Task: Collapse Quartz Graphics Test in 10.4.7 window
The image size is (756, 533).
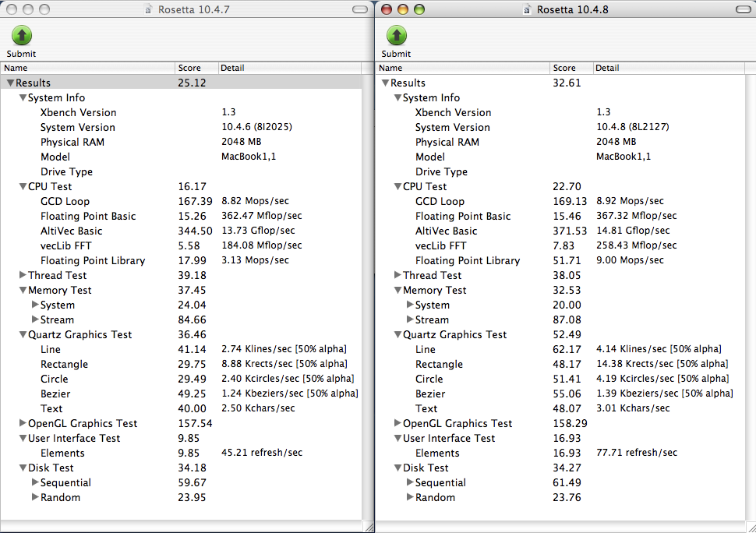Action: click(23, 334)
